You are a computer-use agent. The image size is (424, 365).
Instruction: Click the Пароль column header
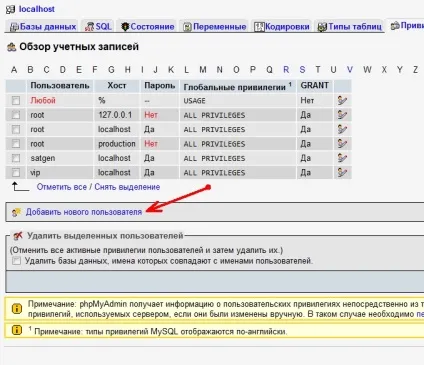tap(159, 86)
